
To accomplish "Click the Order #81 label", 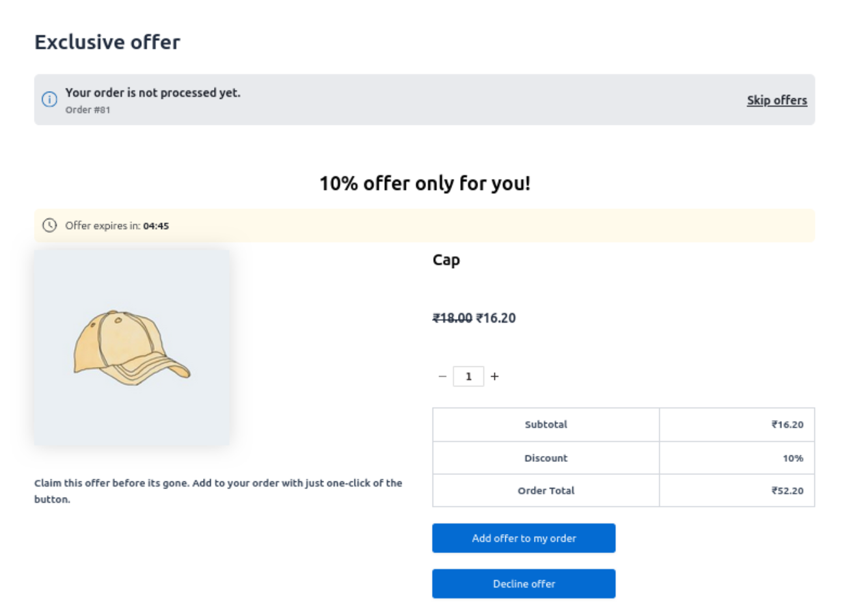I will 88,110.
